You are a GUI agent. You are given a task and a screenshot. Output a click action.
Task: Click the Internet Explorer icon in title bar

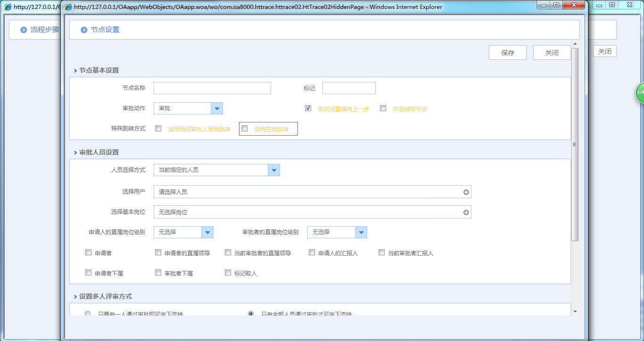point(68,7)
